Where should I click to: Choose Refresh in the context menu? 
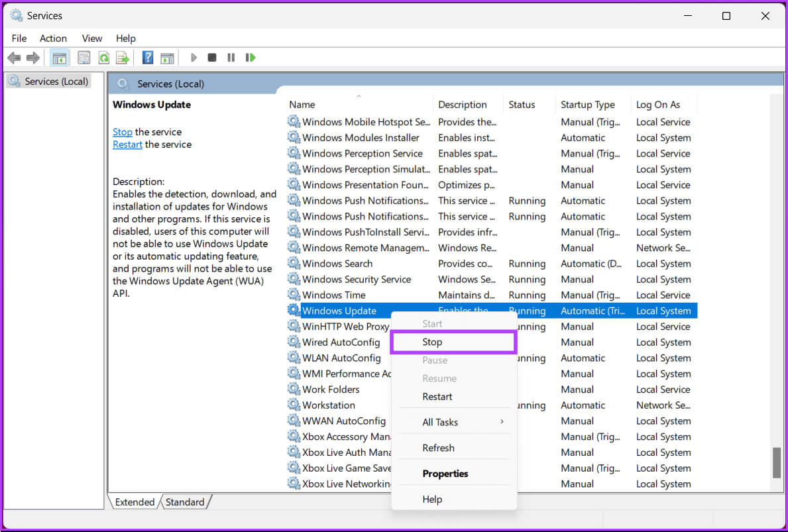tap(453, 448)
